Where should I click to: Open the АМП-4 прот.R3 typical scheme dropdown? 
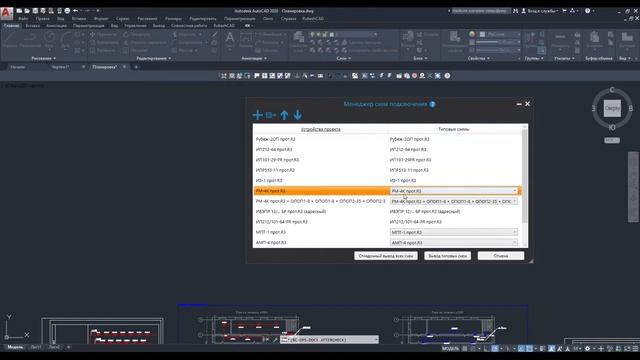(454, 242)
